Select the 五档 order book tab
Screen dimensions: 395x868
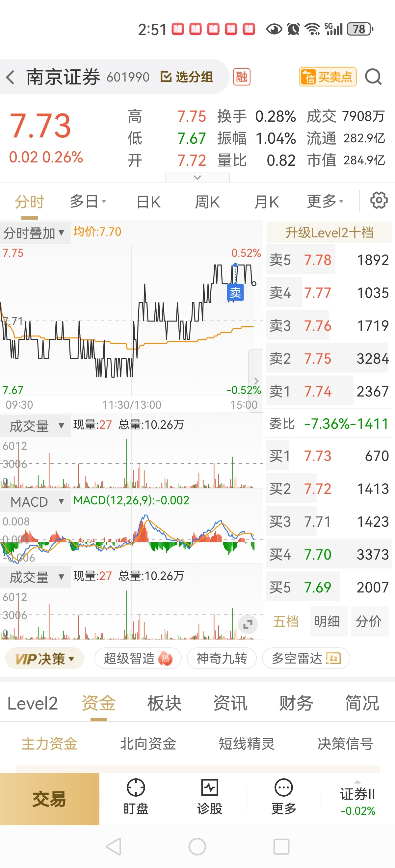(x=286, y=621)
